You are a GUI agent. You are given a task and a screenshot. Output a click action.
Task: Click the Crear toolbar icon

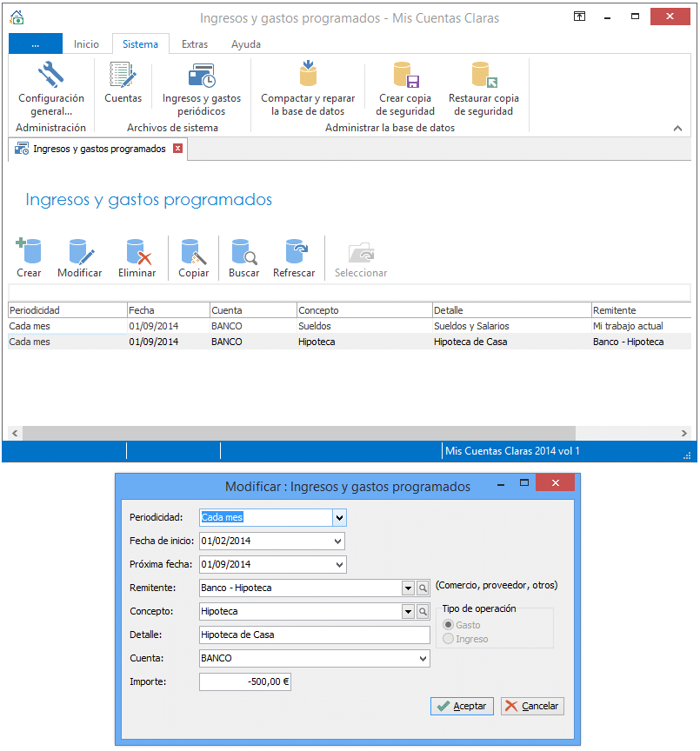point(29,257)
